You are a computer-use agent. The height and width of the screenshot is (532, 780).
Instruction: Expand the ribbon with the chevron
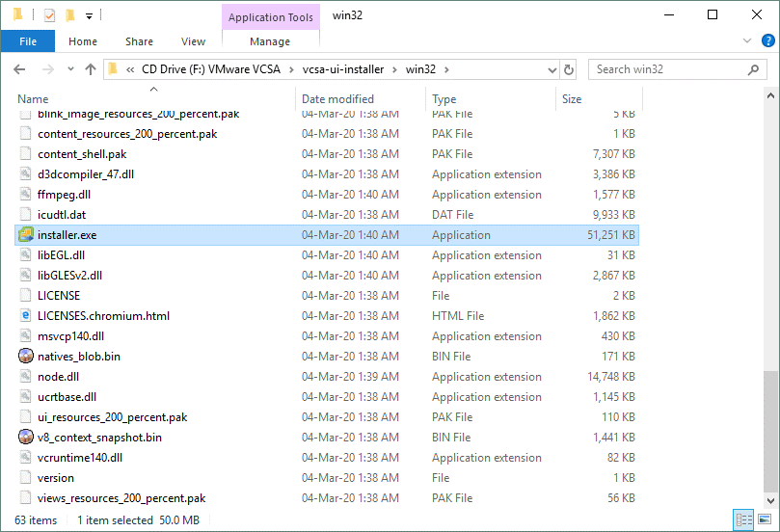pos(746,41)
